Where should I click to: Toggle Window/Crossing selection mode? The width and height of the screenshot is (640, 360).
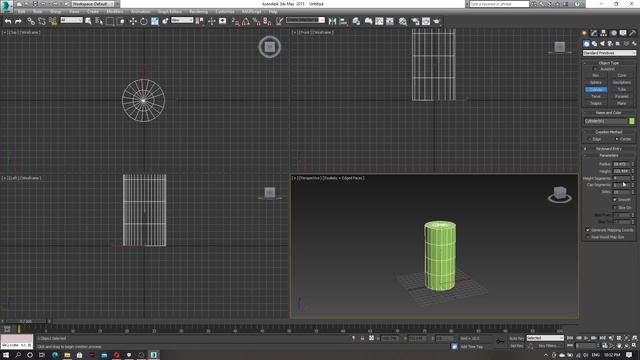(121, 21)
